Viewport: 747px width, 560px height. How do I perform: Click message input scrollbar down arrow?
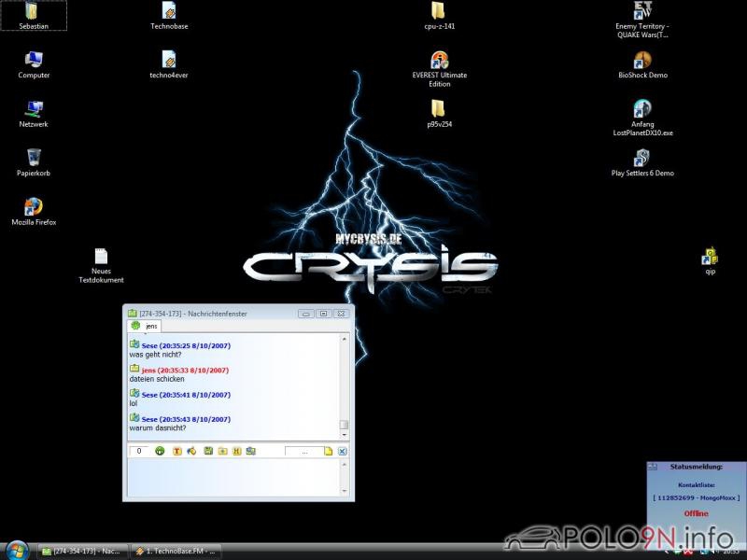344,491
